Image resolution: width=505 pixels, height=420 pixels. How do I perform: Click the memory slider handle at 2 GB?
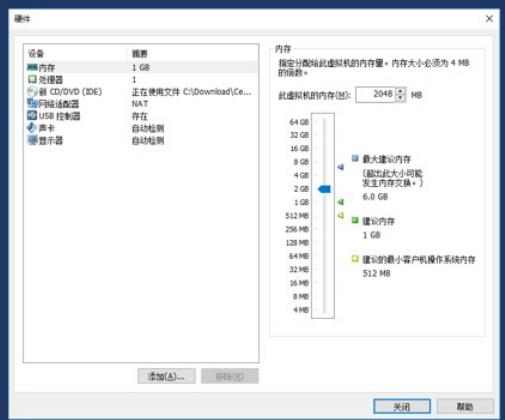[324, 189]
